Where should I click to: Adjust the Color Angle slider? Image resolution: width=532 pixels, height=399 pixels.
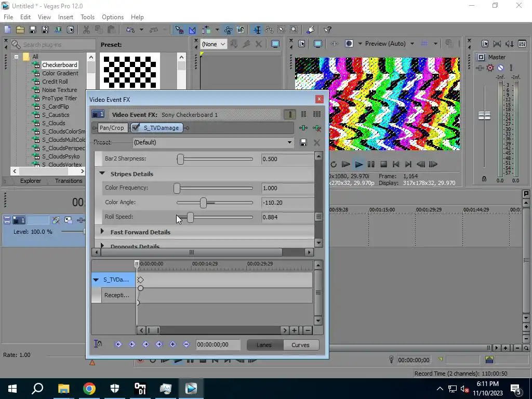point(203,203)
